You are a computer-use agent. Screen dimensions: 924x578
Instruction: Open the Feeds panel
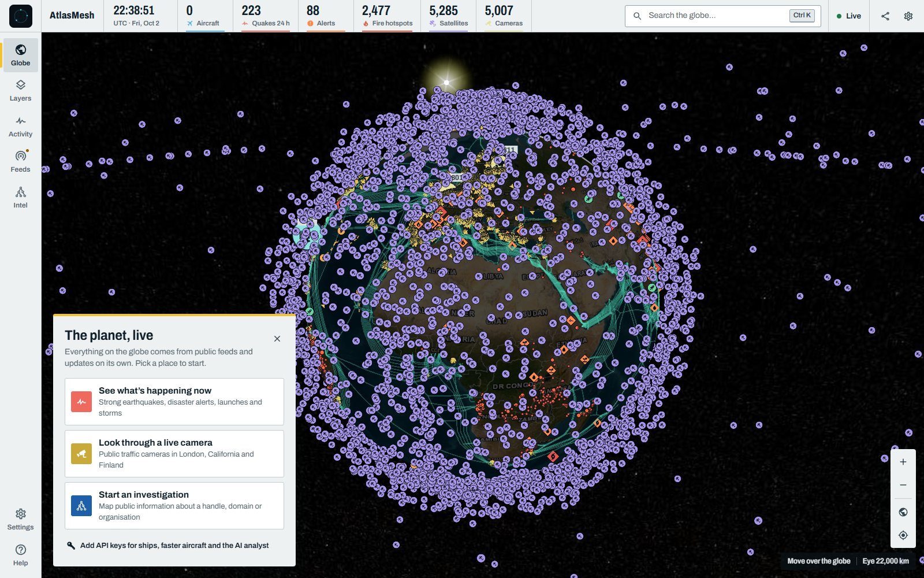click(21, 162)
